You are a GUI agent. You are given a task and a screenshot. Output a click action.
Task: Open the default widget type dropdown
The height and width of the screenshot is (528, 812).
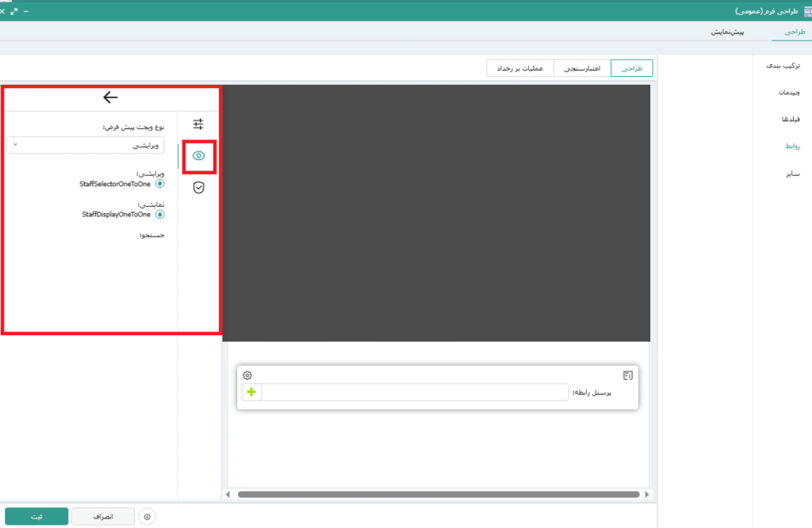click(x=86, y=146)
